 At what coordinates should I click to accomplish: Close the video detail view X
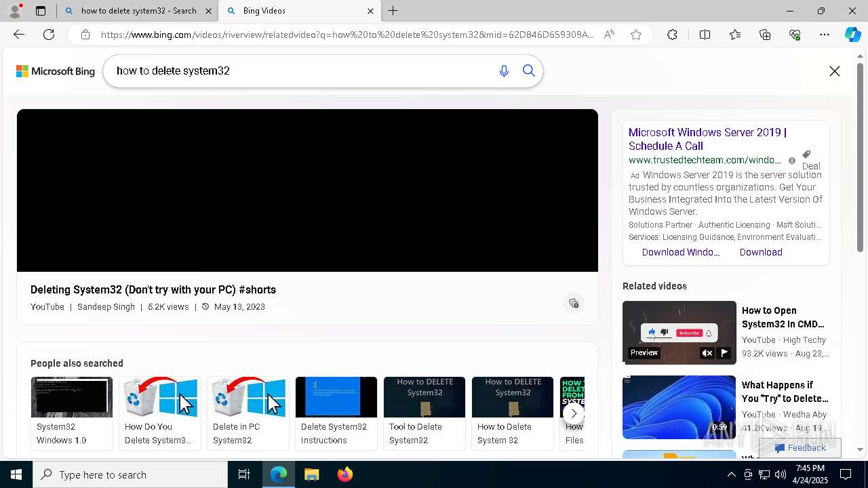tap(835, 71)
